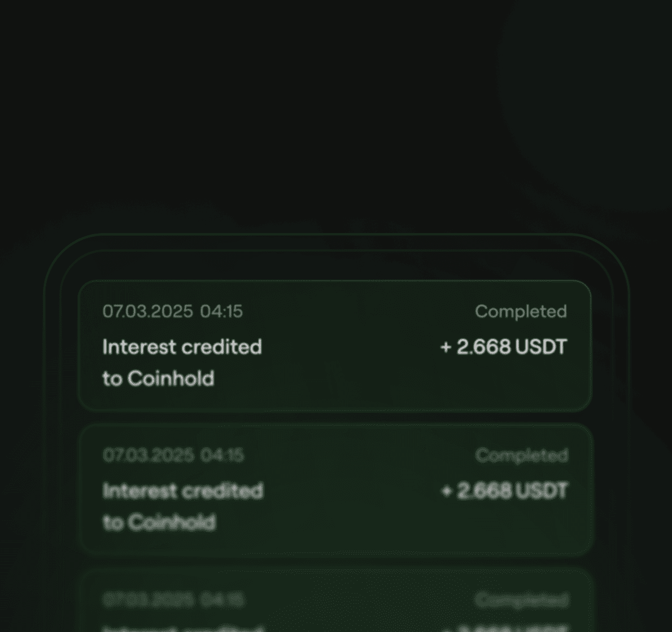The width and height of the screenshot is (672, 632).
Task: Click the faded Completed status on bottom card
Action: click(522, 599)
